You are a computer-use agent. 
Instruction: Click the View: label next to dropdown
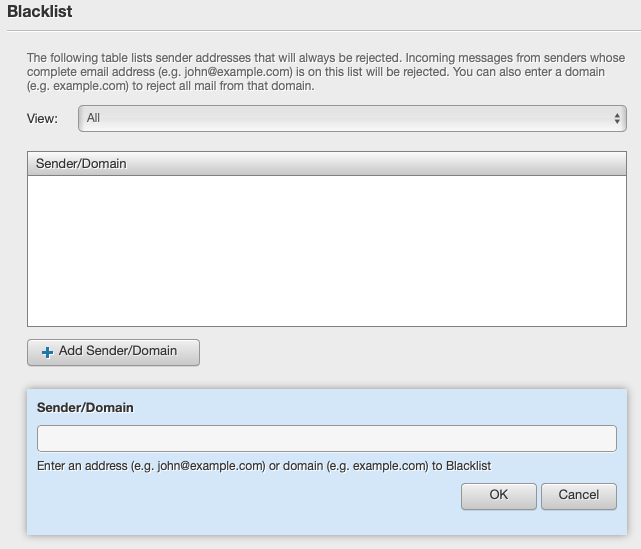(x=42, y=119)
